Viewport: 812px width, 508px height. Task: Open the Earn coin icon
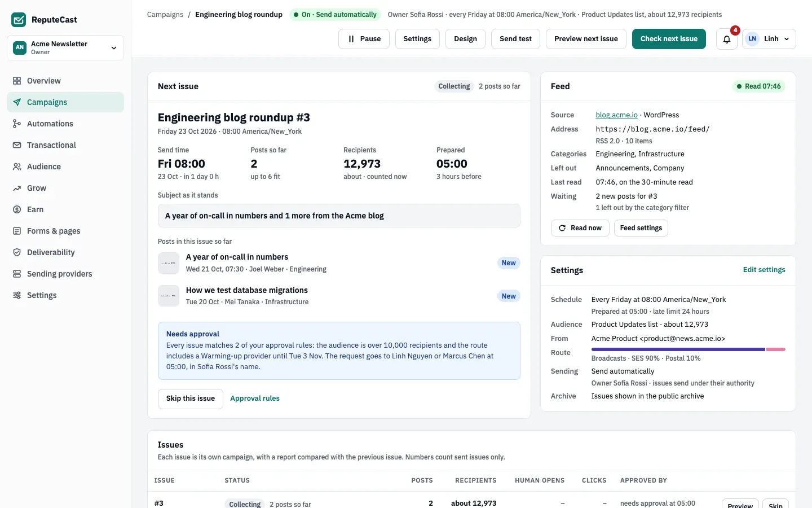point(17,209)
